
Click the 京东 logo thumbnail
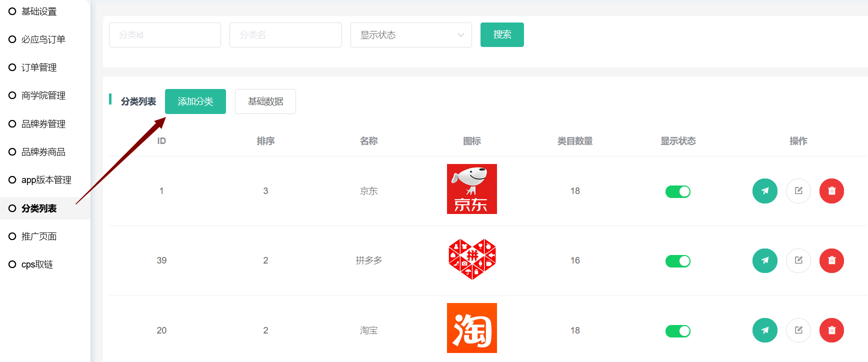tap(472, 189)
